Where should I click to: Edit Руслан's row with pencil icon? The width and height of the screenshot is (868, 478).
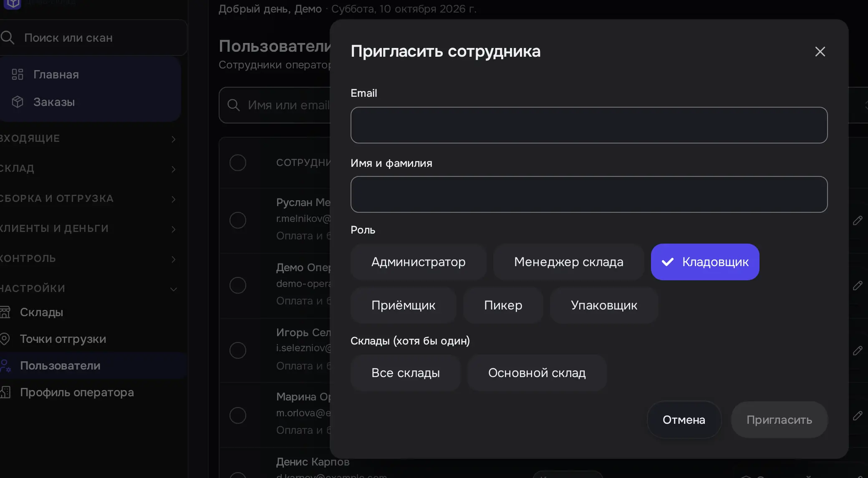click(x=858, y=220)
